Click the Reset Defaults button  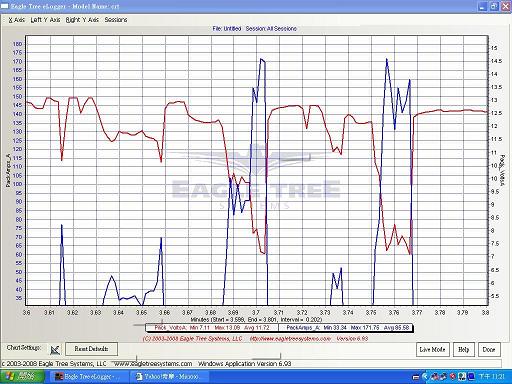tap(91, 349)
